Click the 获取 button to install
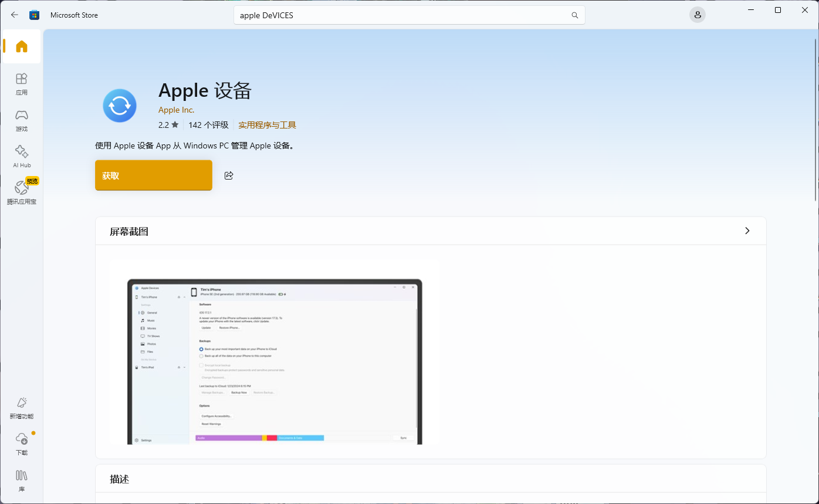This screenshot has width=819, height=504. pyautogui.click(x=153, y=175)
